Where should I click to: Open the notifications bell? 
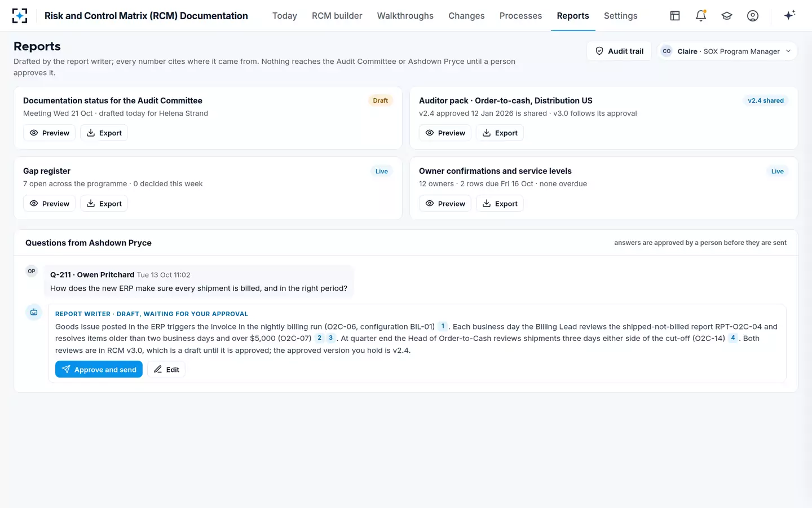[701, 16]
